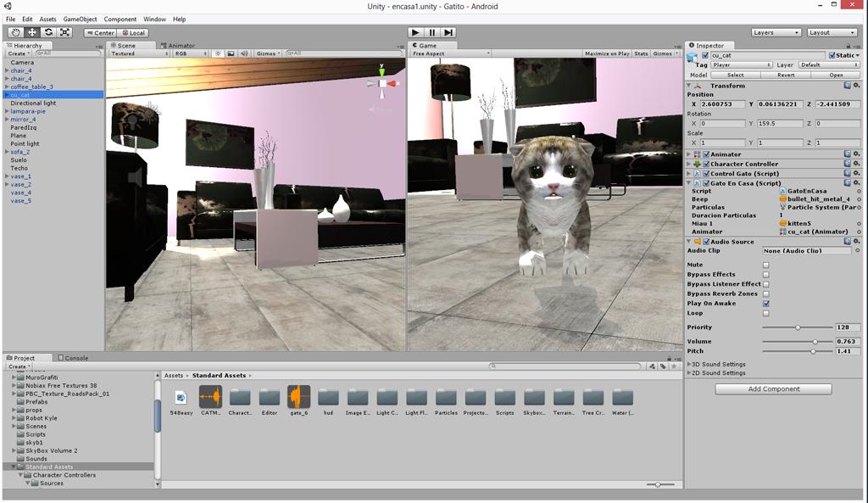Open the Editor folder
868x503 pixels.
coord(269,401)
